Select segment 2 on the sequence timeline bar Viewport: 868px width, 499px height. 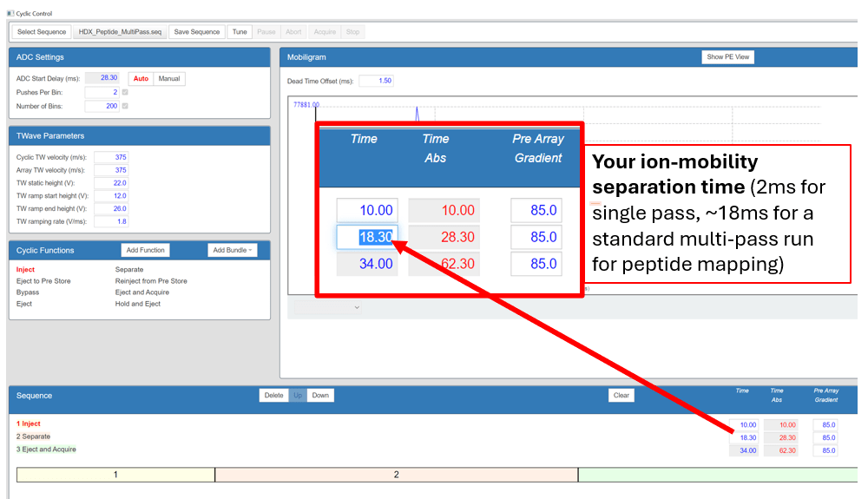[396, 475]
